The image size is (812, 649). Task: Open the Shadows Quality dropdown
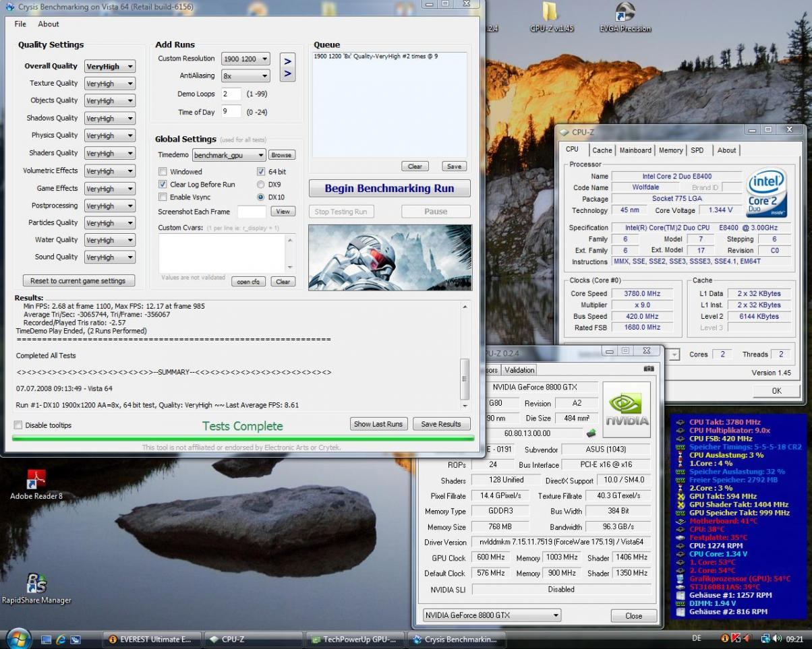click(x=110, y=119)
